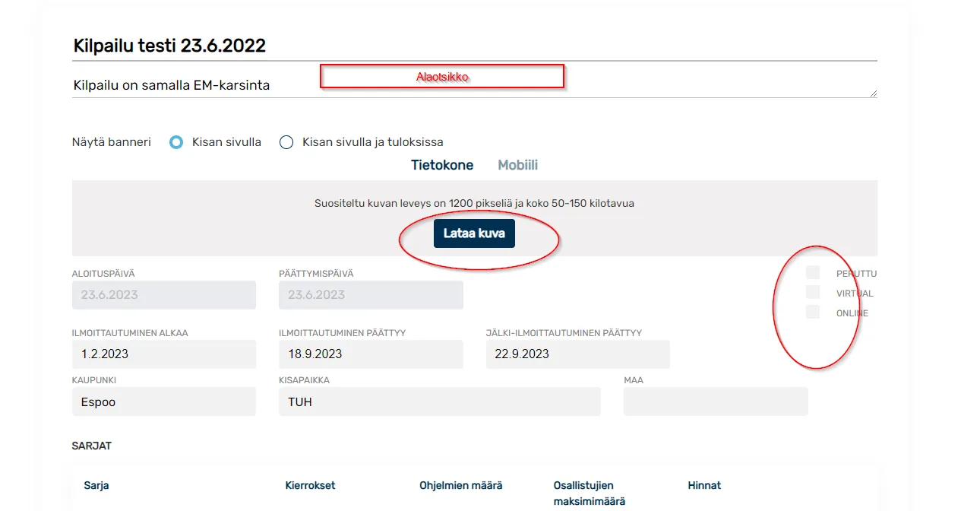Open the Mobiili banner tab
The image size is (980, 511).
click(518, 165)
